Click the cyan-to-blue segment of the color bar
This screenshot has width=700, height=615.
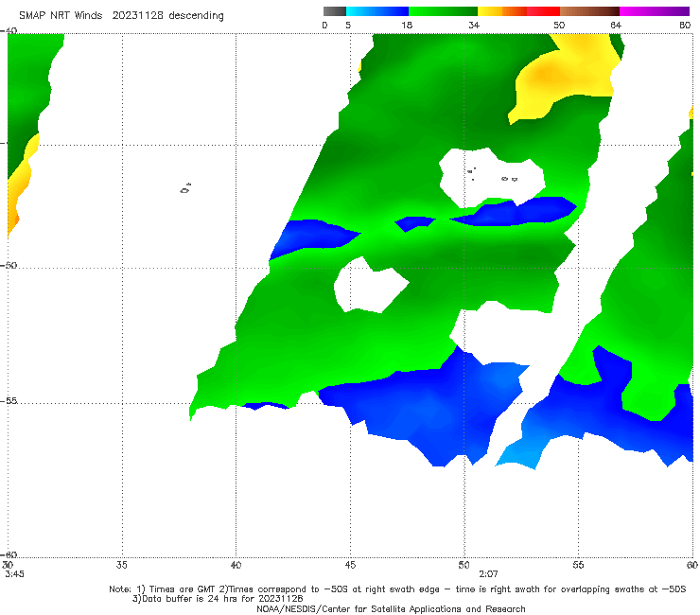pos(377,11)
